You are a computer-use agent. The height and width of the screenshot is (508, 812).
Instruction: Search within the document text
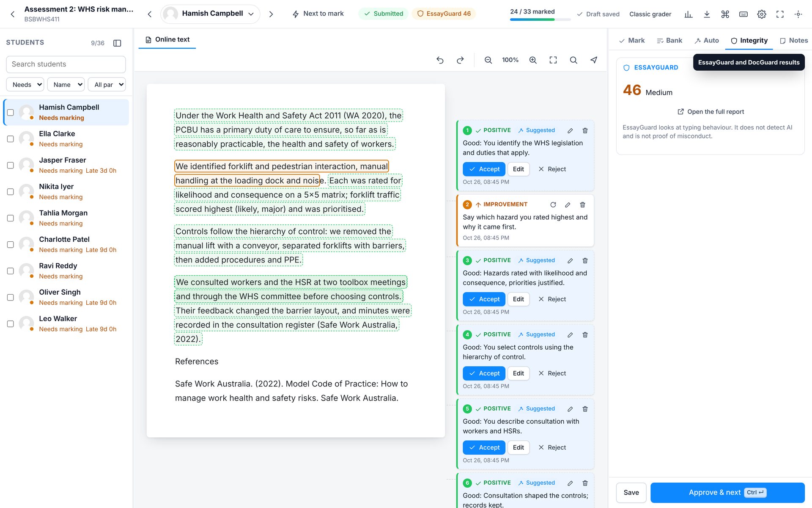[573, 60]
